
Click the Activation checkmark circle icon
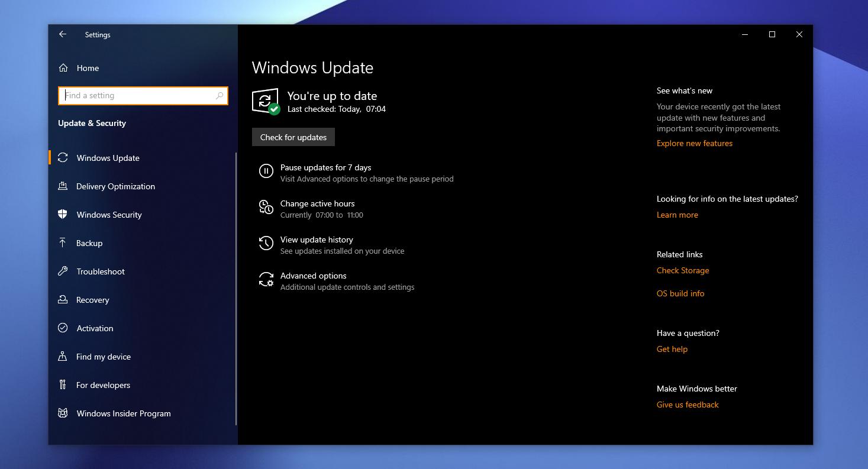(63, 328)
